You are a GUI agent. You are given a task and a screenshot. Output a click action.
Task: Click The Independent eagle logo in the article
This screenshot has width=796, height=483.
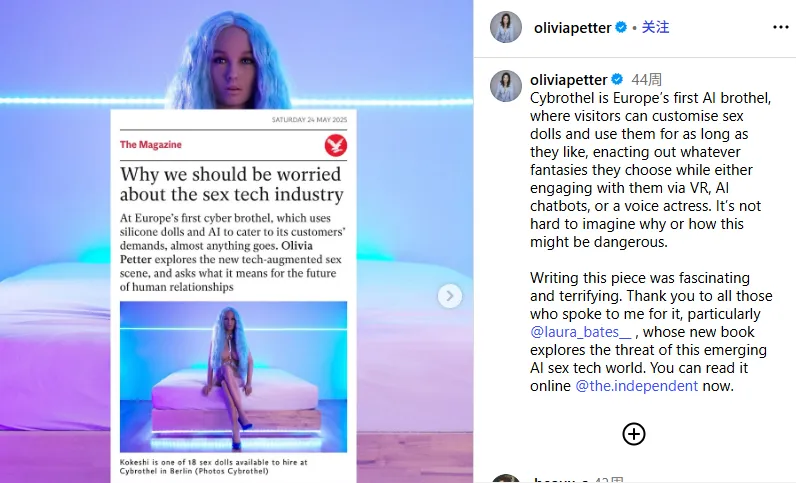(336, 145)
